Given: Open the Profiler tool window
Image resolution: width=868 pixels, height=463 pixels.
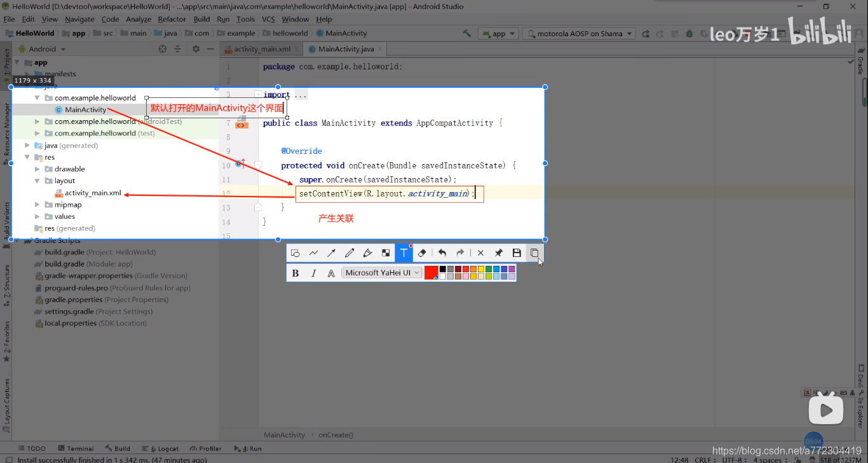Looking at the screenshot, I should click(x=205, y=448).
